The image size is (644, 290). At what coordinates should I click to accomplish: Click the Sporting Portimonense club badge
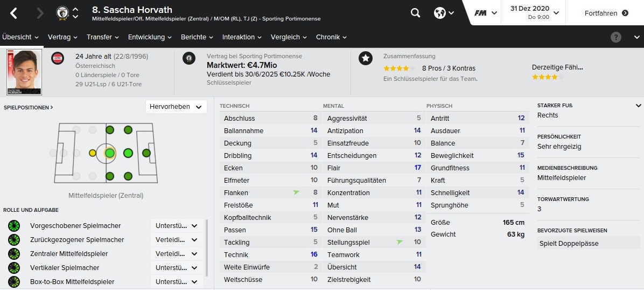[x=188, y=58]
